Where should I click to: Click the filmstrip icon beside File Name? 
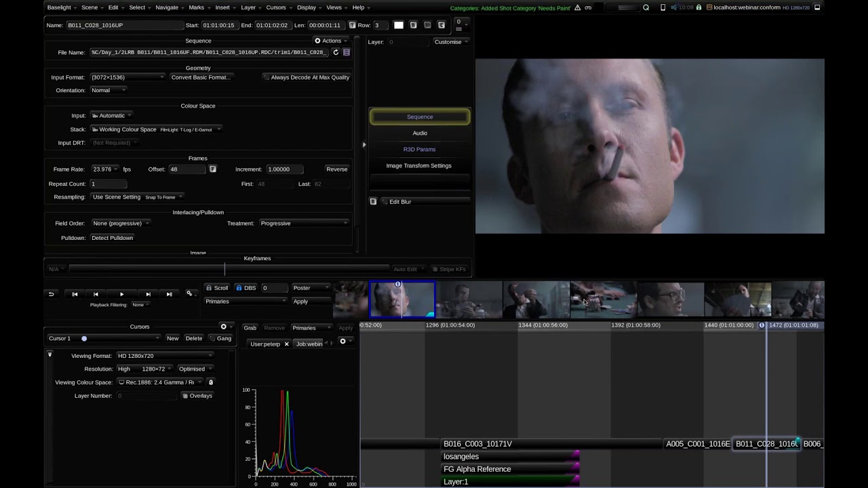pyautogui.click(x=347, y=52)
